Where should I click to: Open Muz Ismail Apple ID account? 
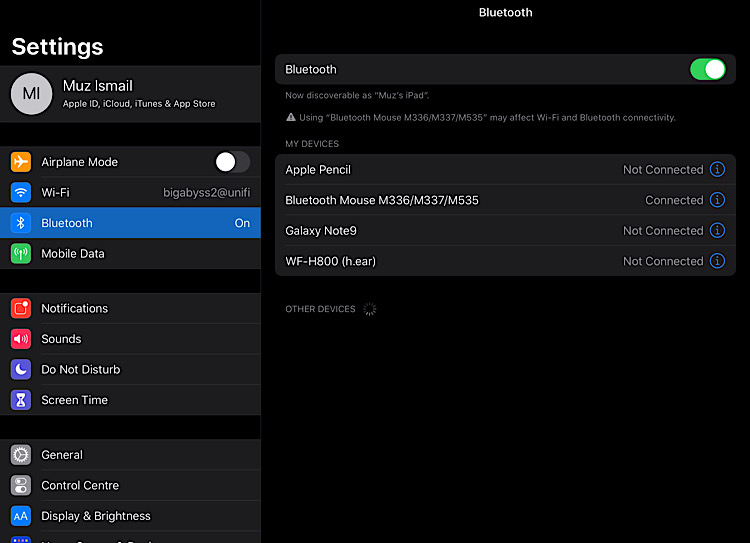130,94
